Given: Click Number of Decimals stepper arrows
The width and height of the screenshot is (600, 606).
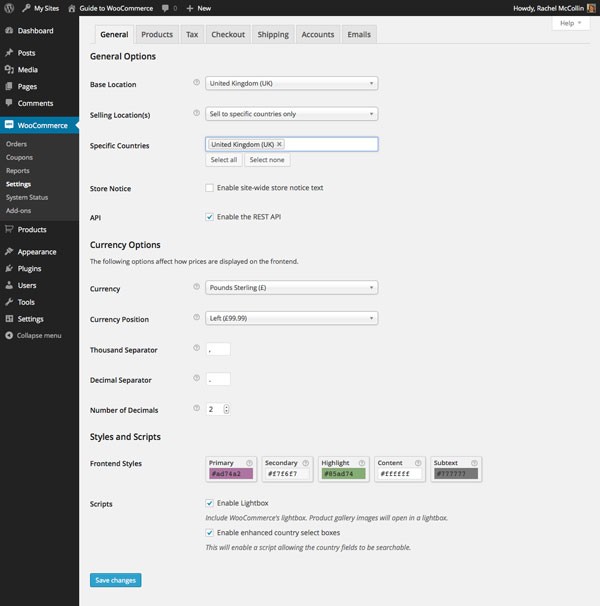Looking at the screenshot, I should 226,409.
